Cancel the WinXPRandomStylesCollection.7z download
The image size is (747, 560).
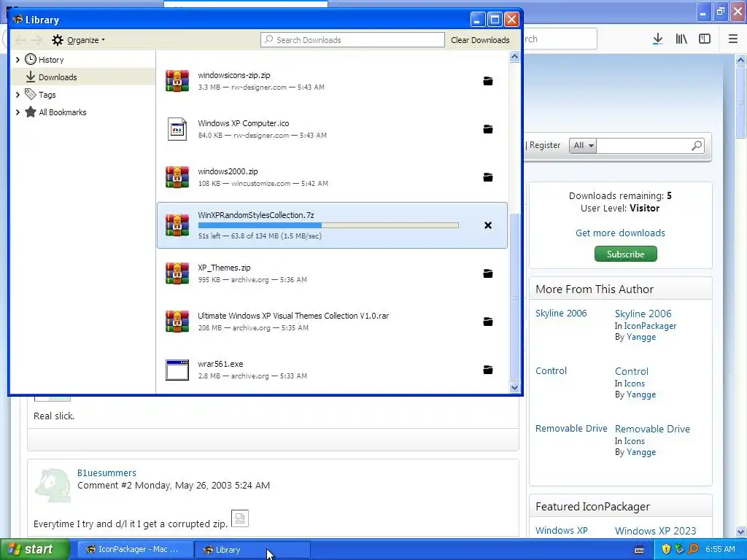click(488, 225)
